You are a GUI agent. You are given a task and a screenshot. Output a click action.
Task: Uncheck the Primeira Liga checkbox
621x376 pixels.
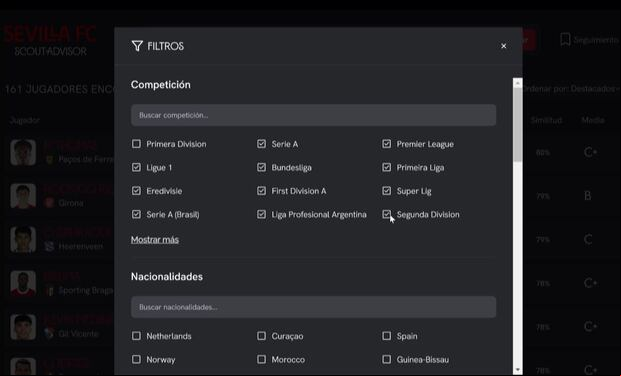point(387,167)
